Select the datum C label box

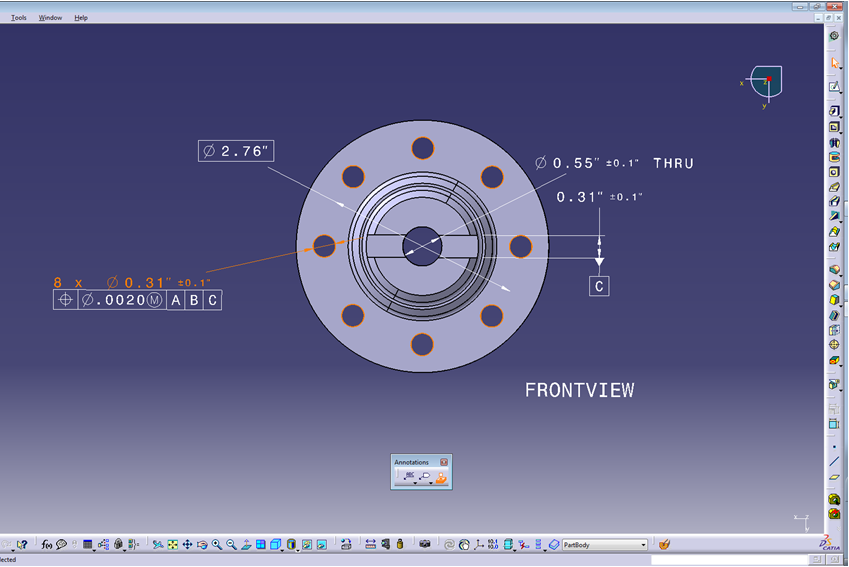599,286
